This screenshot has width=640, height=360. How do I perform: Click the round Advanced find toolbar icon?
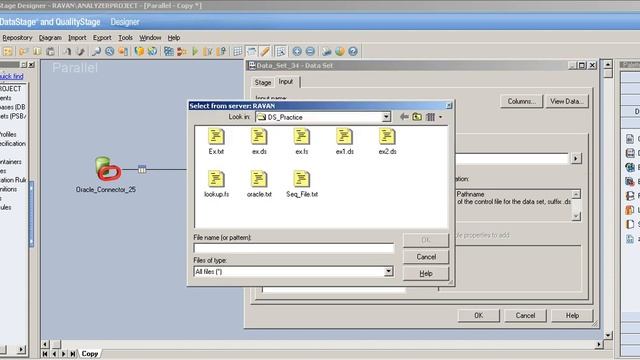point(109,51)
